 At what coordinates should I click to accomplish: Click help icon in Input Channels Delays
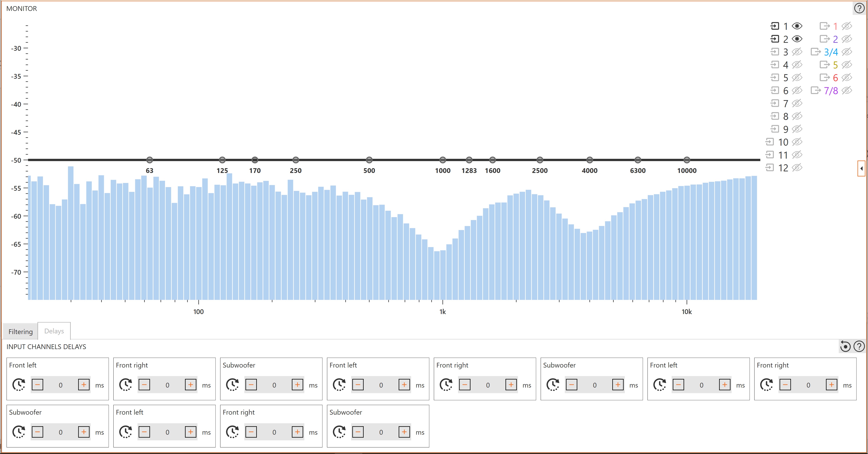pyautogui.click(x=859, y=346)
